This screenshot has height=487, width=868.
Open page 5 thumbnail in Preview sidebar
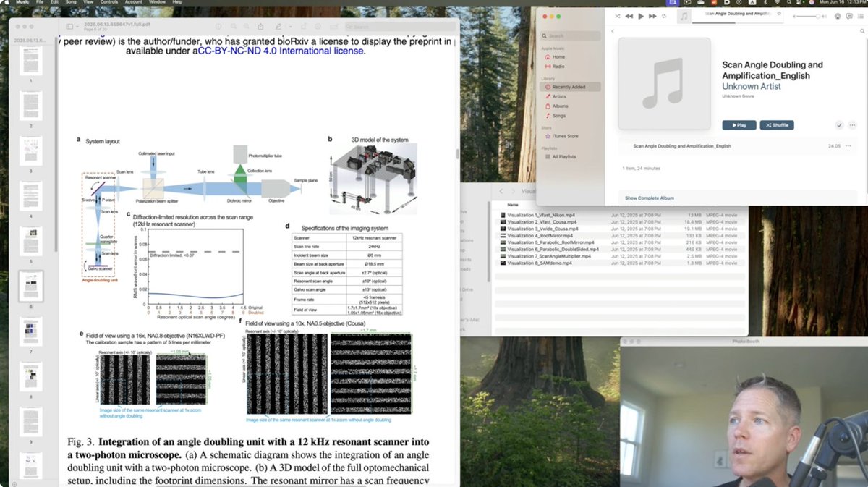pos(31,241)
